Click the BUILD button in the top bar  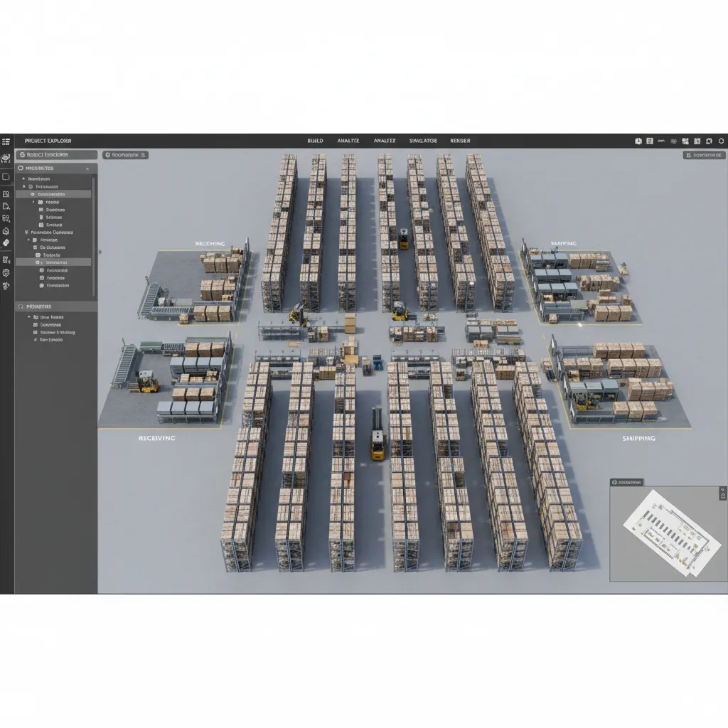pyautogui.click(x=315, y=141)
